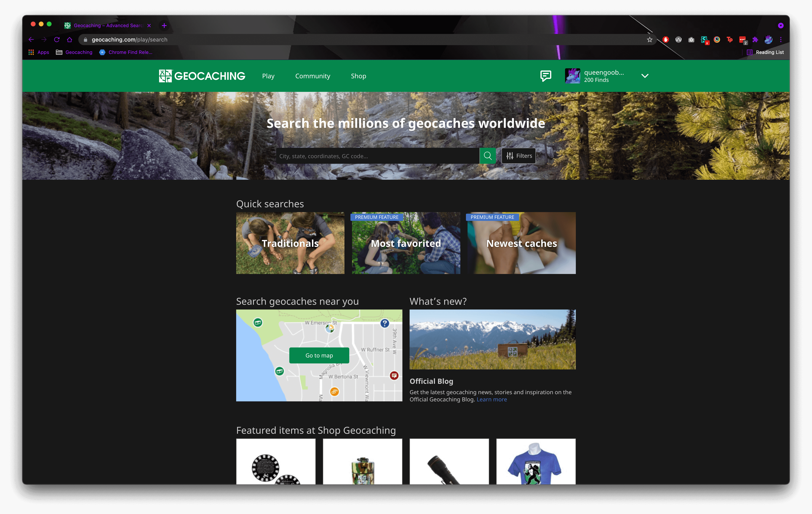812x514 pixels.
Task: Click the Filters icon button
Action: click(518, 156)
